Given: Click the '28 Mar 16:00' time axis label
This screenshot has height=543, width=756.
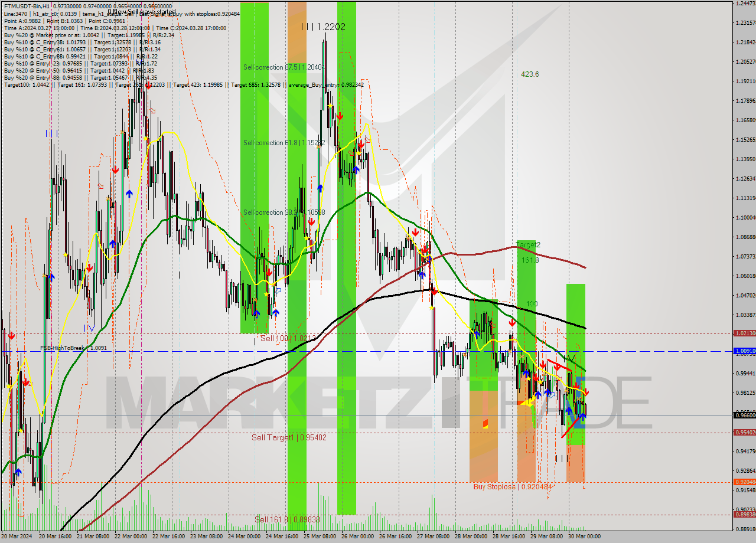Looking at the screenshot, I should pyautogui.click(x=509, y=537).
